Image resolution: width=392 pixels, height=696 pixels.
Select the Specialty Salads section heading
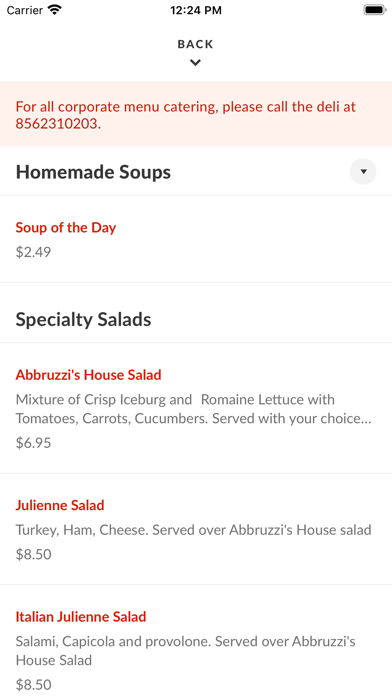coord(83,319)
